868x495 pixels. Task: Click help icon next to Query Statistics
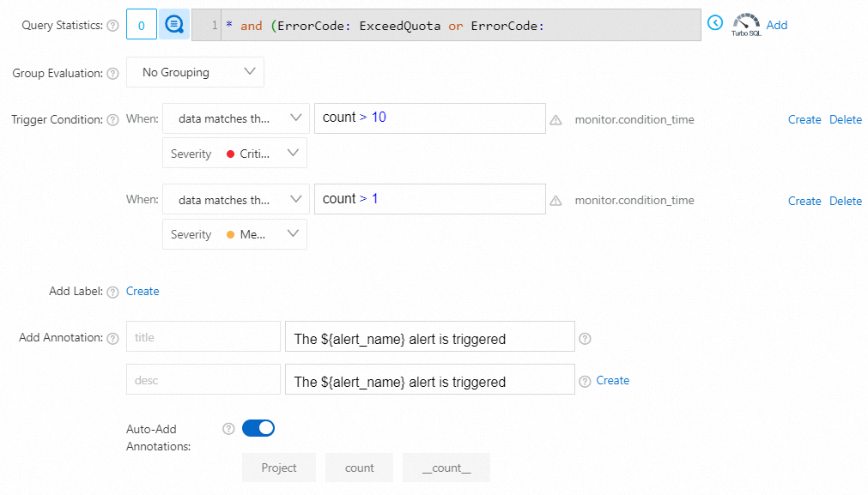pos(113,26)
